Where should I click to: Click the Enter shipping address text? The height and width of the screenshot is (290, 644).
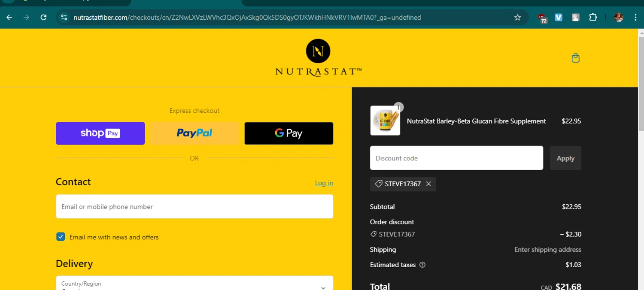[x=548, y=250]
